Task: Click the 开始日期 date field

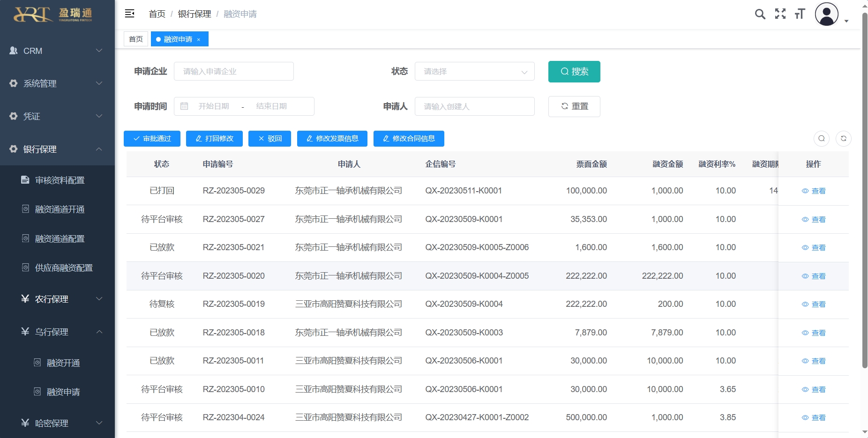Action: [214, 106]
